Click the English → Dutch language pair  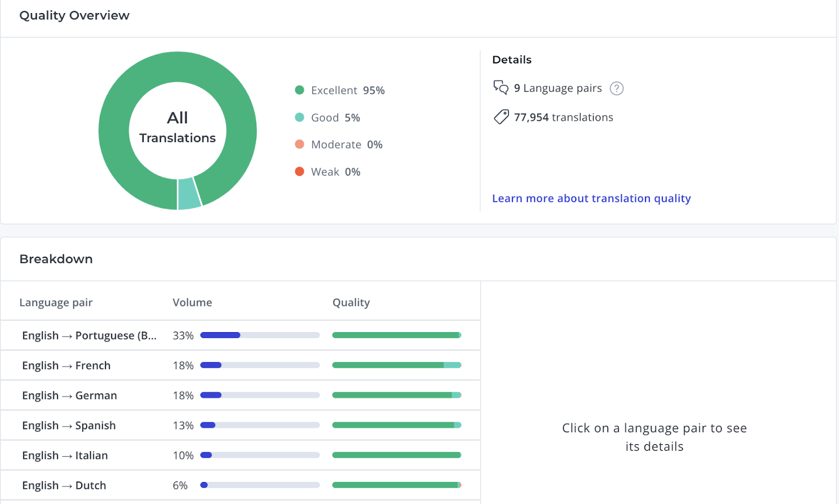[x=241, y=485]
